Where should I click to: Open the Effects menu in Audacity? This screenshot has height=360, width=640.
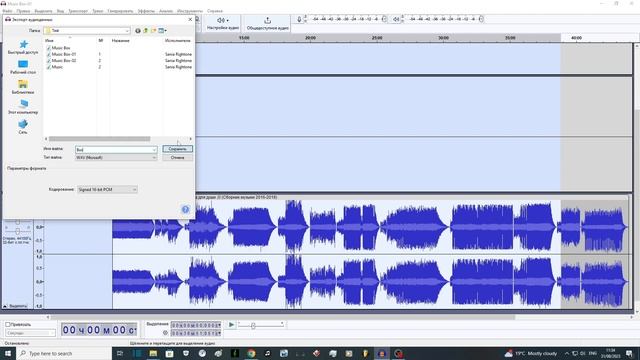pos(146,11)
